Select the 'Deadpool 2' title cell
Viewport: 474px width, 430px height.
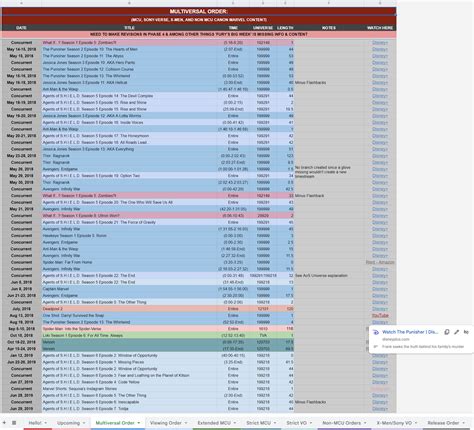(x=129, y=309)
